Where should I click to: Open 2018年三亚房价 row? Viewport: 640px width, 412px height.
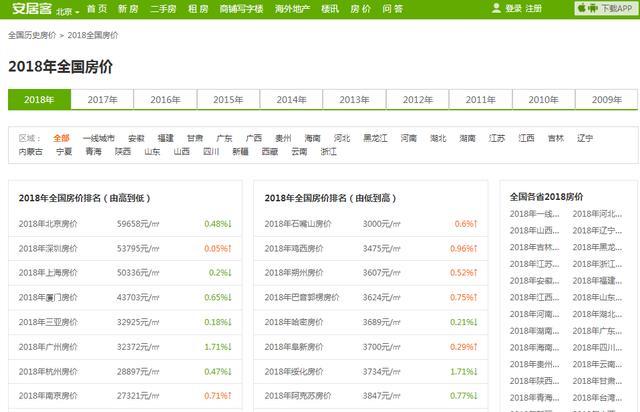[x=125, y=322]
